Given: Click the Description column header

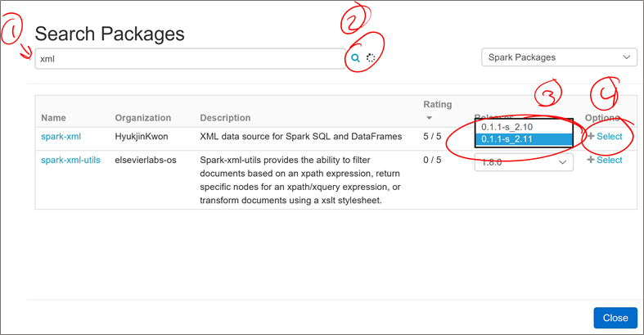Looking at the screenshot, I should tap(225, 118).
